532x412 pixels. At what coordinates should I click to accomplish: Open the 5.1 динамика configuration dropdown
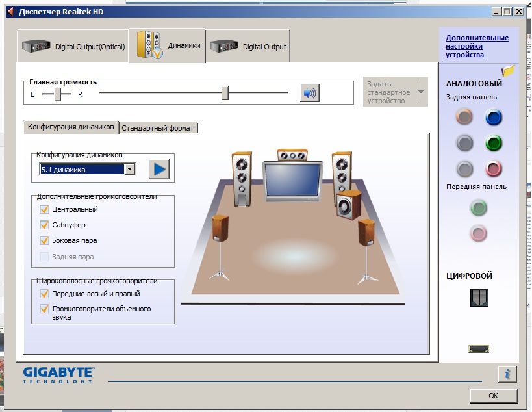[130, 169]
